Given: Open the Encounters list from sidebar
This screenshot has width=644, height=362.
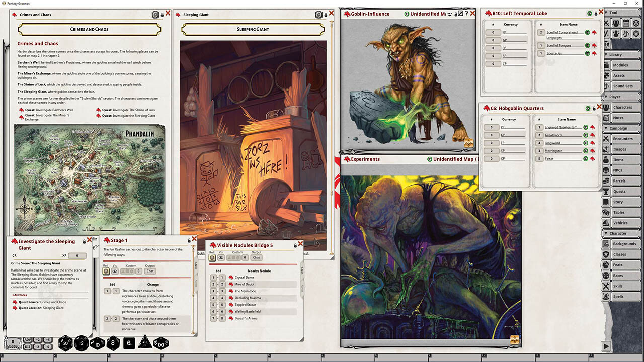Looking at the screenshot, I should point(622,139).
